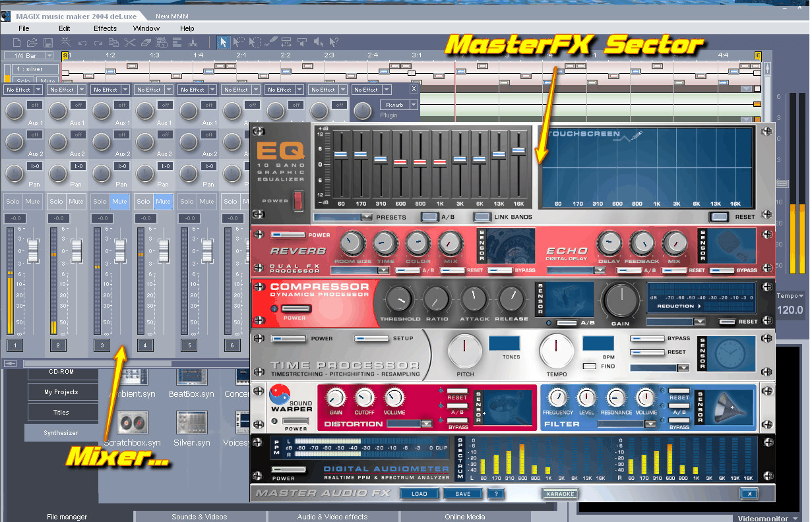Toggle the EQ power switch
The width and height of the screenshot is (812, 522).
(x=298, y=200)
